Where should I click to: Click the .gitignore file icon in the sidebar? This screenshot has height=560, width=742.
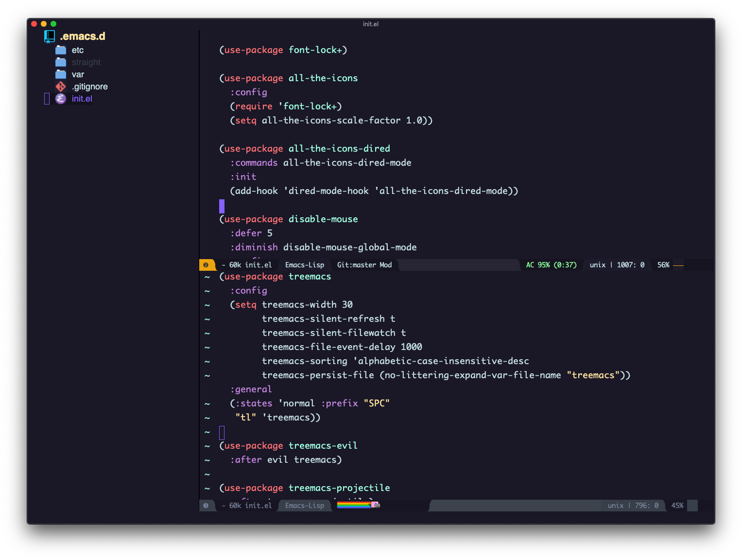[61, 86]
